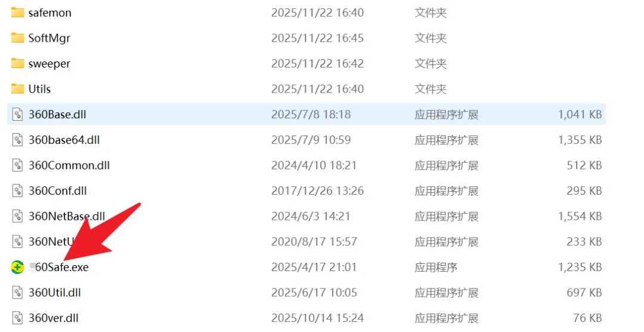Select the 360base64.dll file name
The image size is (644, 332).
coord(64,140)
